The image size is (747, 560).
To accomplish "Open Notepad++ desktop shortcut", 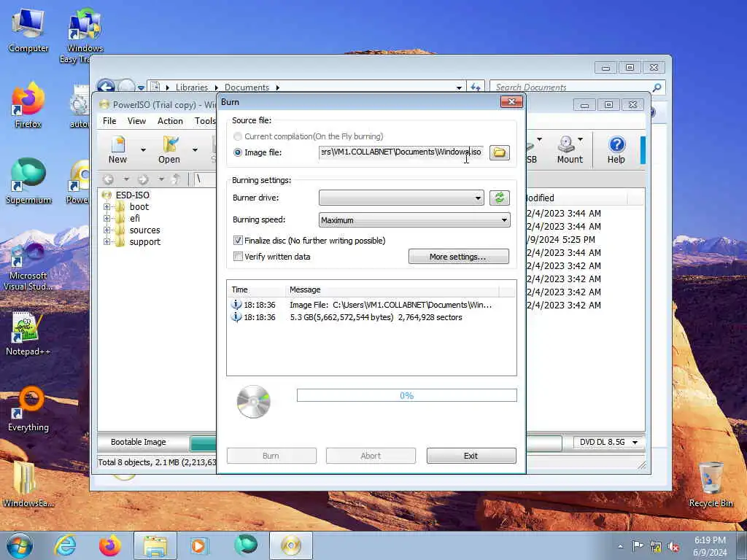I will point(28,333).
